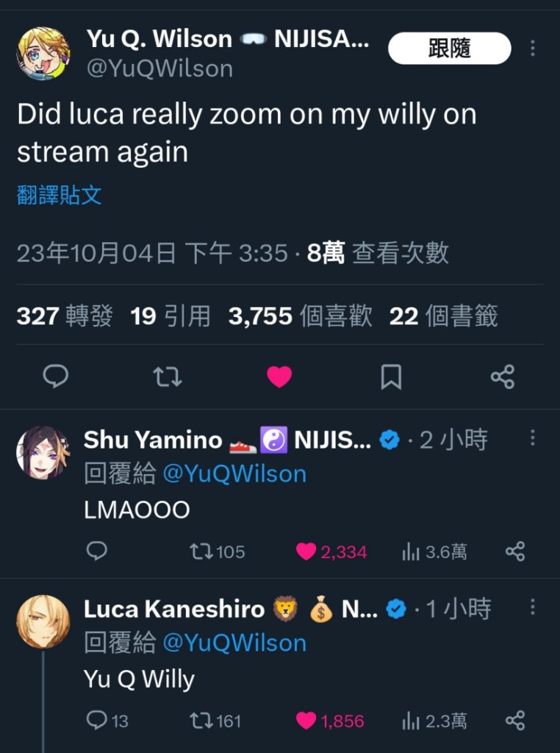Screen dimensions: 560x753
Task: Reply to Shu Yamino's LMAOOO tweet
Action: [x=96, y=552]
